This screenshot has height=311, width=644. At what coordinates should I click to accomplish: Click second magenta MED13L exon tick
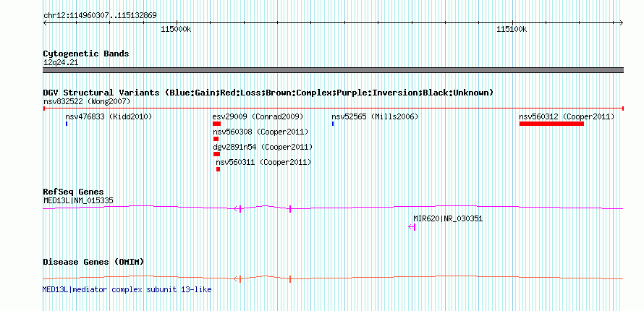click(x=290, y=209)
